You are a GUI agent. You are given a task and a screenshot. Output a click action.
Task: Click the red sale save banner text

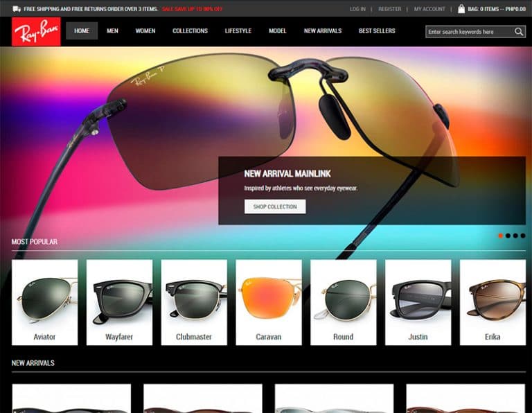tap(192, 9)
